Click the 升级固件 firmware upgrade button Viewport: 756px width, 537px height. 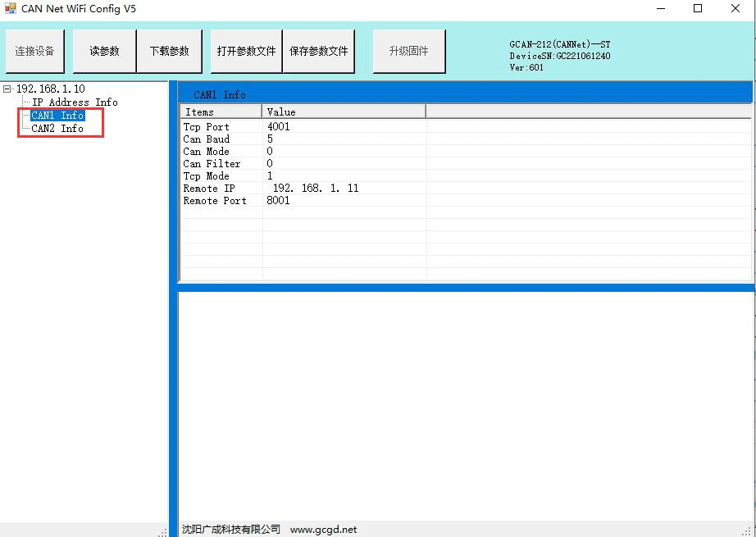coord(408,51)
